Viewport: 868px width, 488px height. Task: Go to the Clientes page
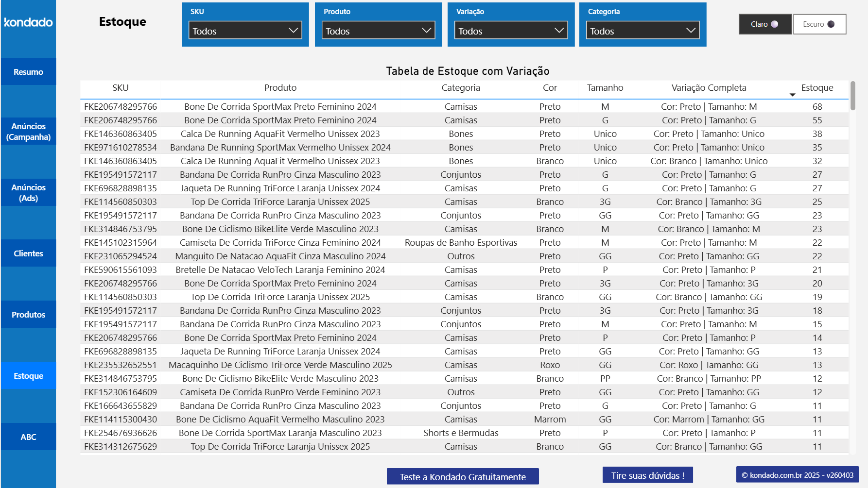(x=28, y=253)
